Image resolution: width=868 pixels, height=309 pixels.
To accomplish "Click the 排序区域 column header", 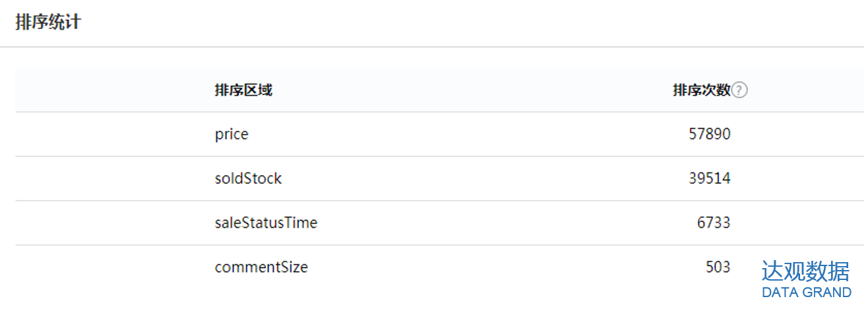I will [243, 90].
